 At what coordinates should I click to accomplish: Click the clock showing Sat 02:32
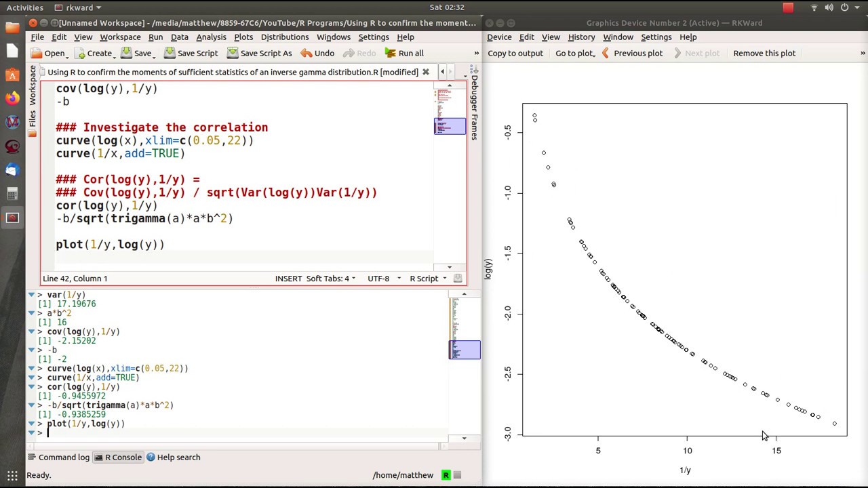[x=447, y=7]
